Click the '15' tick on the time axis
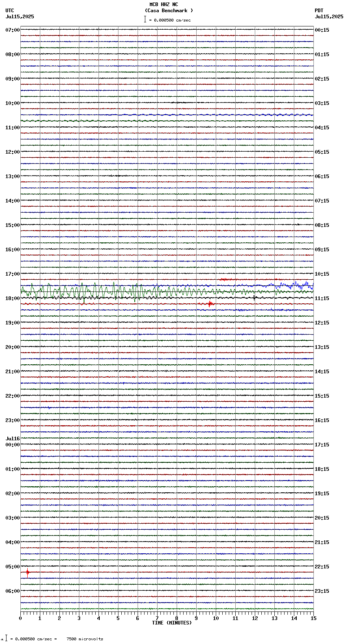 [313, 618]
